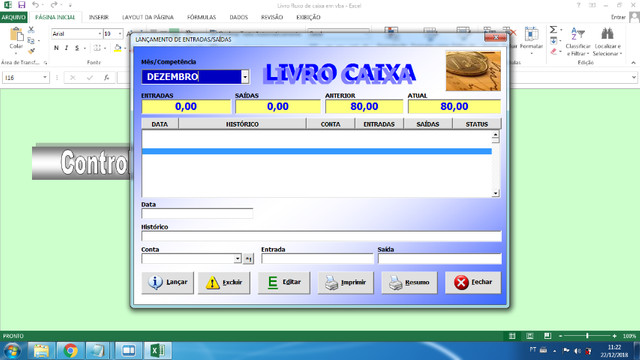Click the coins picture in the form
This screenshot has height=360, width=640.
point(473,71)
